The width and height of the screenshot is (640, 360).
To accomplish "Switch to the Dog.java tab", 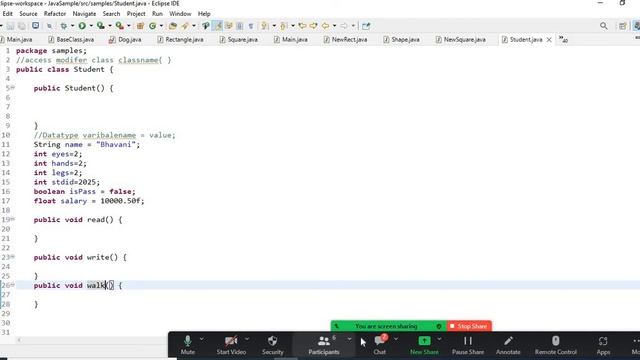I will point(125,39).
